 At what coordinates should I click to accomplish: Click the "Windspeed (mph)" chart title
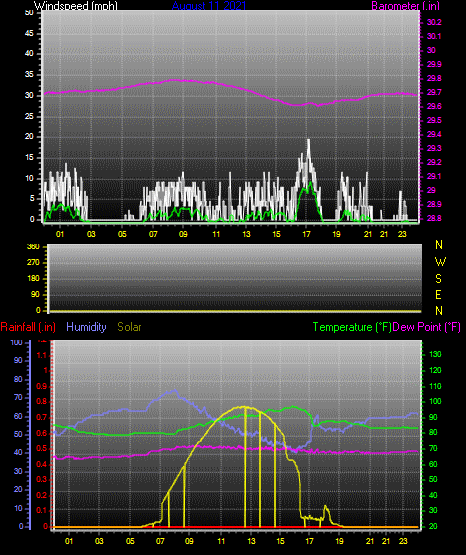75,6
